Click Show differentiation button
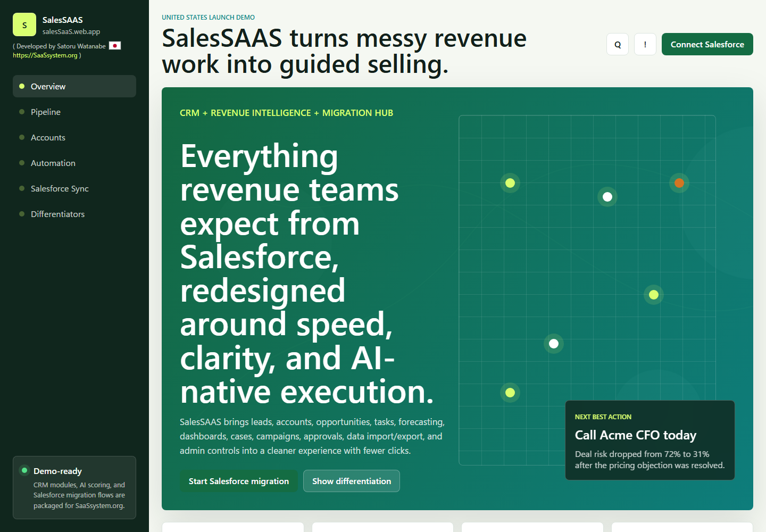766x532 pixels. (x=352, y=481)
